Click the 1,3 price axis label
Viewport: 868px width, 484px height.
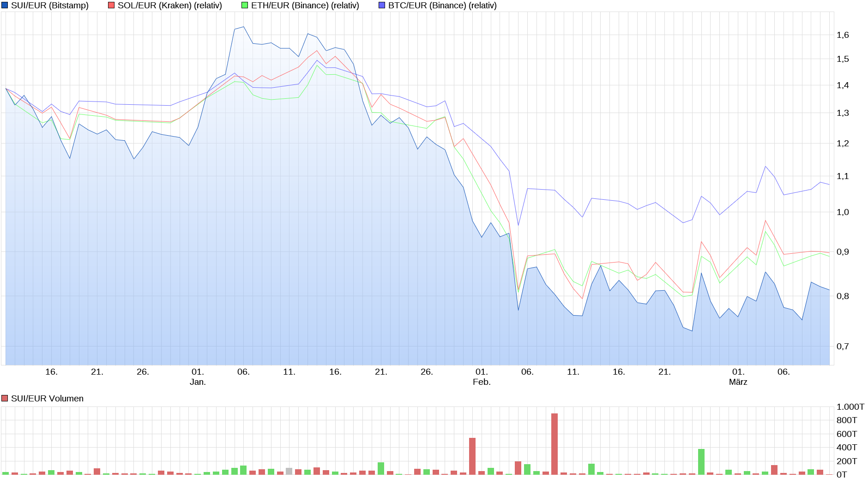pos(843,113)
